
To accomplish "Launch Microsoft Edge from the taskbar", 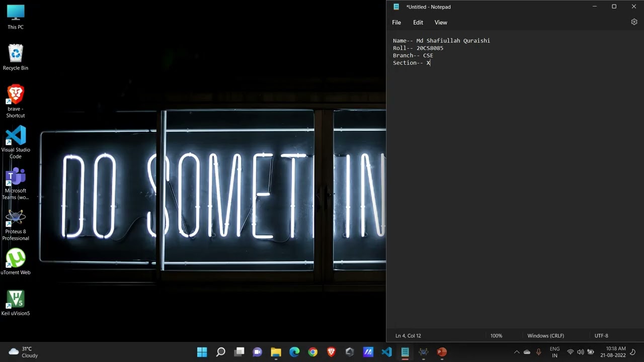I will [x=294, y=352].
